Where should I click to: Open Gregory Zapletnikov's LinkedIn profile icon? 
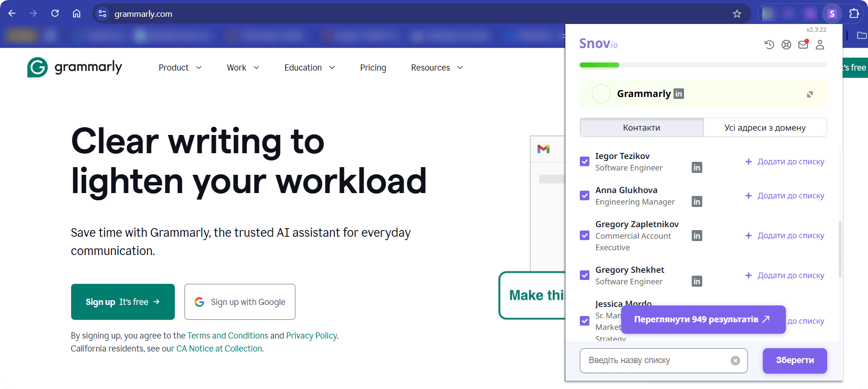pos(697,236)
